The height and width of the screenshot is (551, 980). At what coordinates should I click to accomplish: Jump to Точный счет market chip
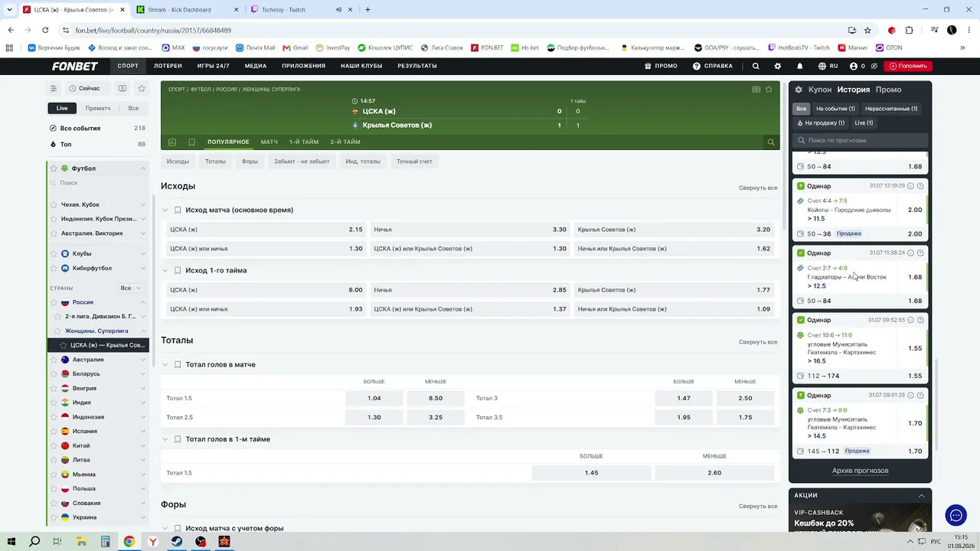414,161
